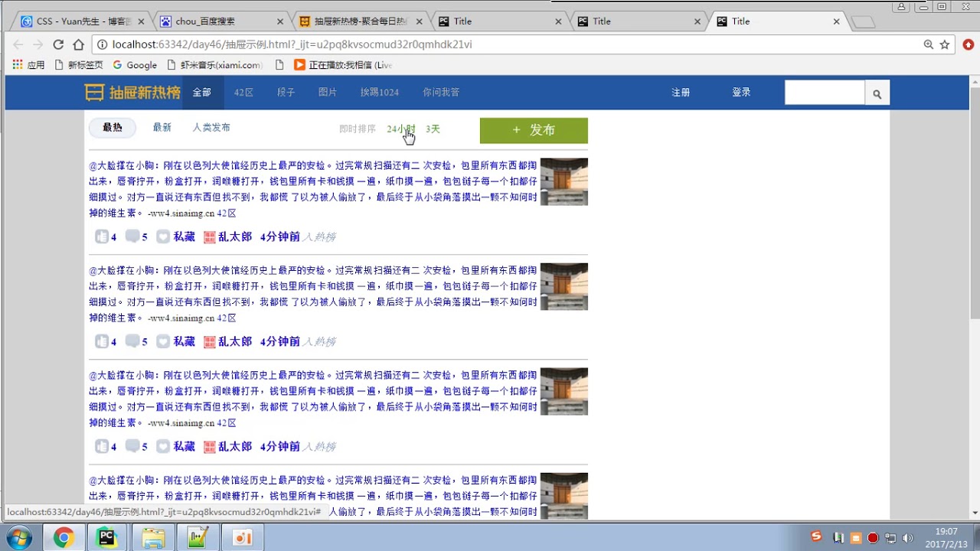Viewport: 980px width, 551px height.
Task: Click the 乱太郎 avatar icon in second post
Action: pyautogui.click(x=209, y=342)
